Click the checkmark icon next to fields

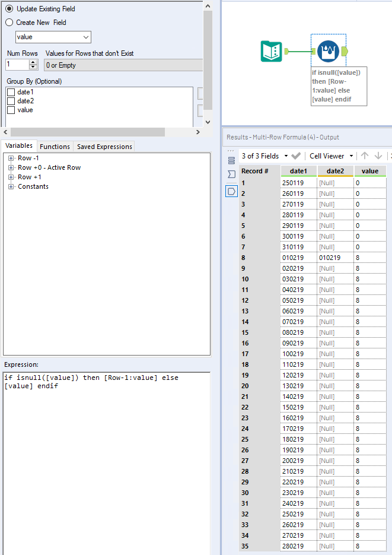296,156
